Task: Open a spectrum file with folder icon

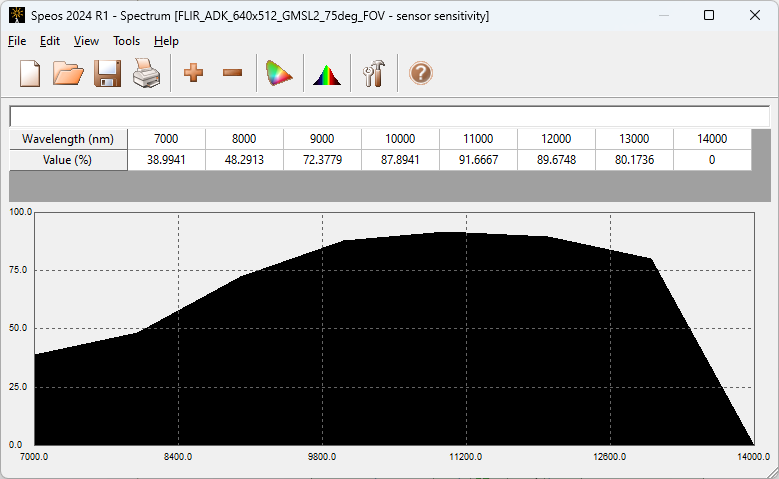Action: [68, 74]
